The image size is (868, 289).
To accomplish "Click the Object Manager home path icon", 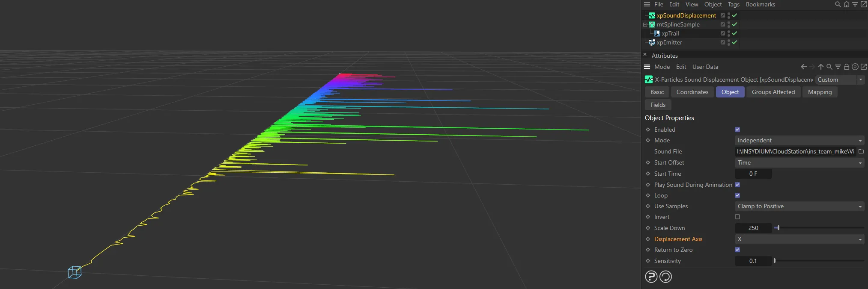I will 846,4.
